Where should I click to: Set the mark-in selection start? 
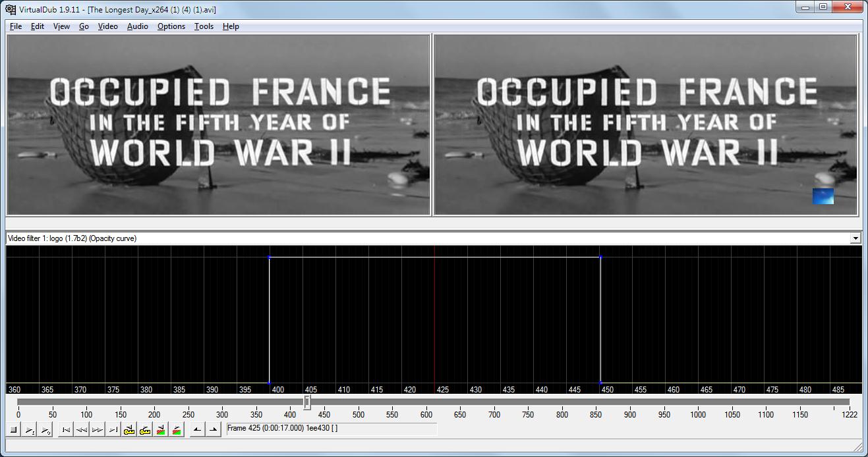pos(197,430)
